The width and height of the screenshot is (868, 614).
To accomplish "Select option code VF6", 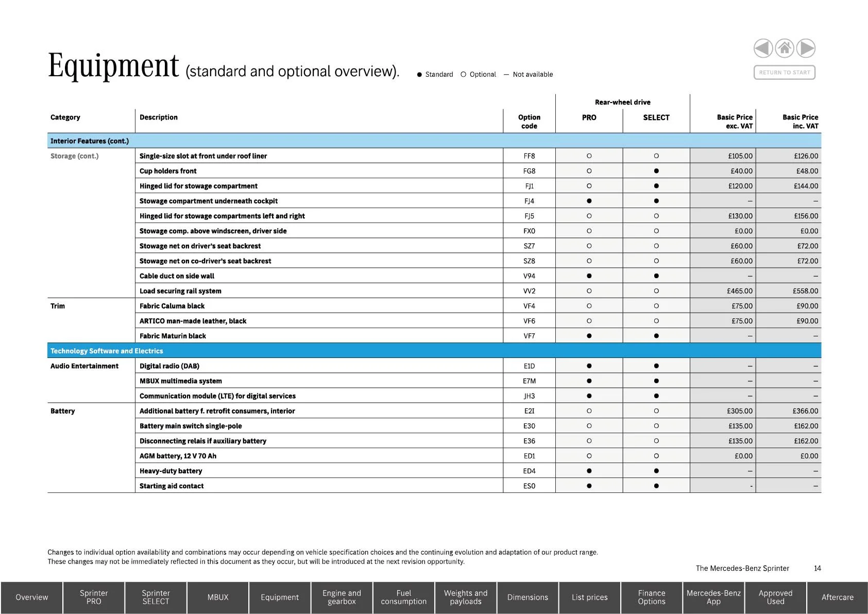I will tap(529, 321).
